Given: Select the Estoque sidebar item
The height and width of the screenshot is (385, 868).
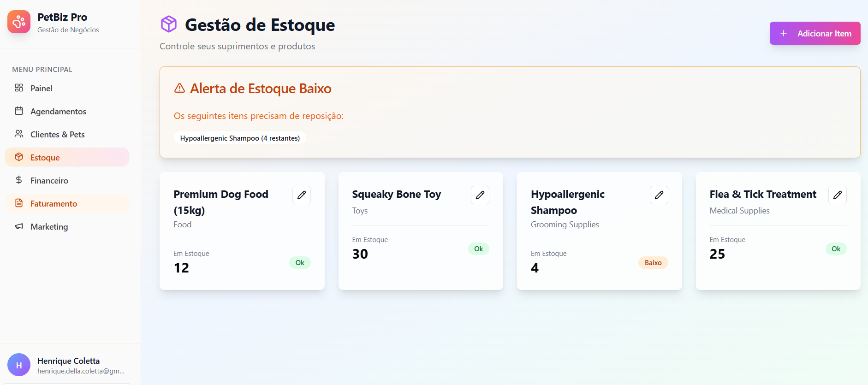Looking at the screenshot, I should pos(45,157).
